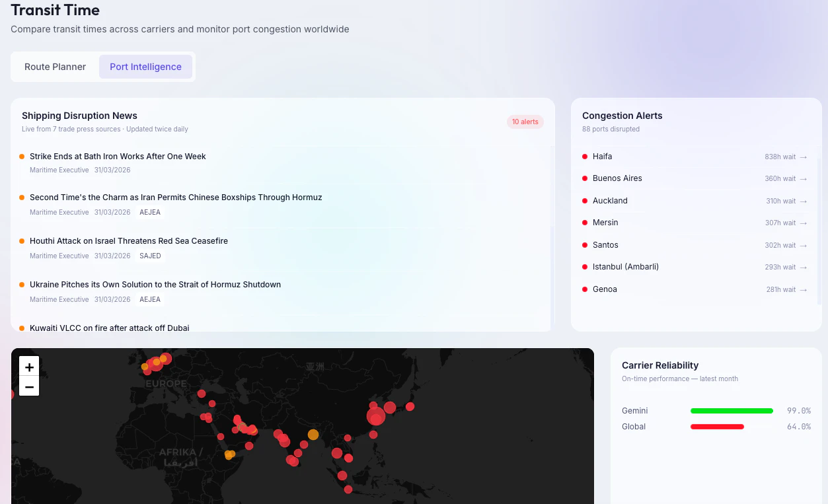Viewport: 828px width, 504px height.
Task: Click the 64.0% reliability value
Action: (x=798, y=427)
